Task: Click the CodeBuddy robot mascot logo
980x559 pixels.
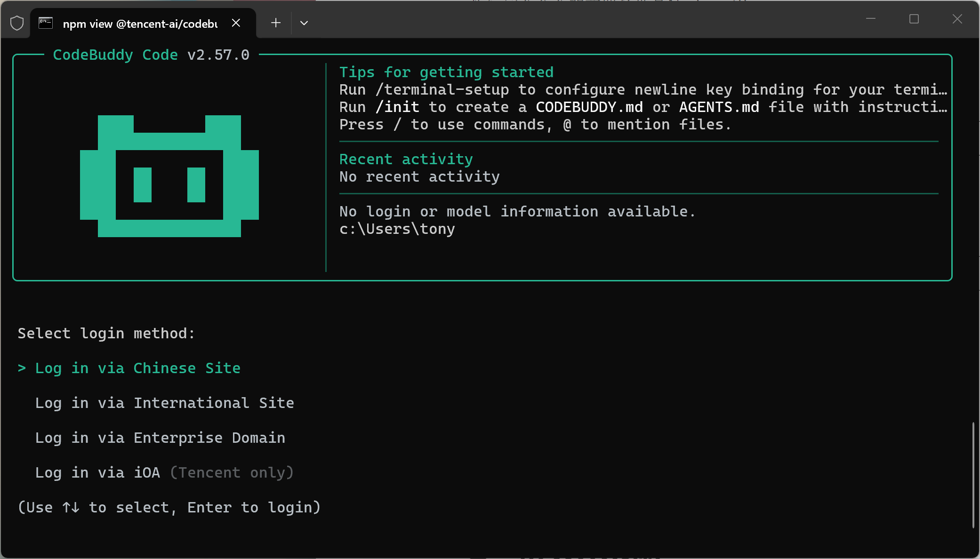Action: (169, 176)
